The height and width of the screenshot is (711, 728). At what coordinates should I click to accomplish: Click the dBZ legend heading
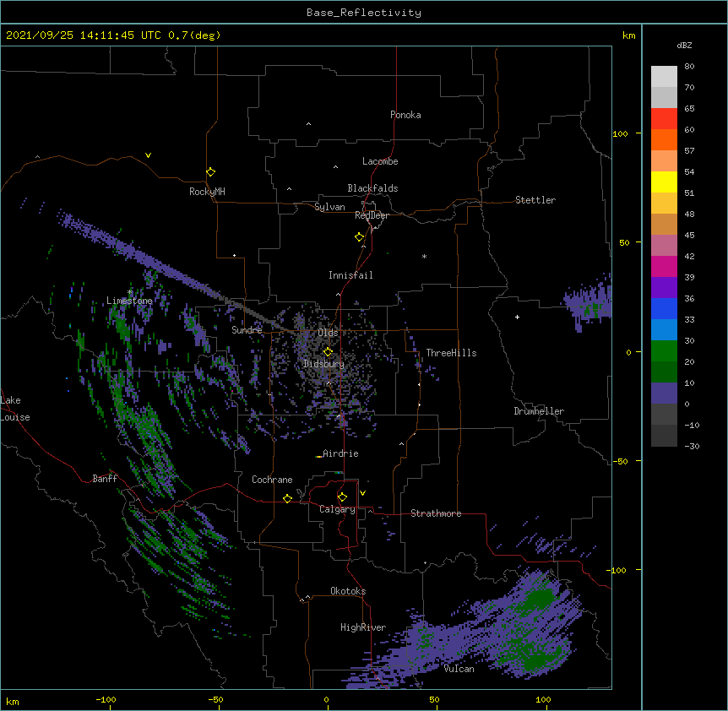pos(684,45)
